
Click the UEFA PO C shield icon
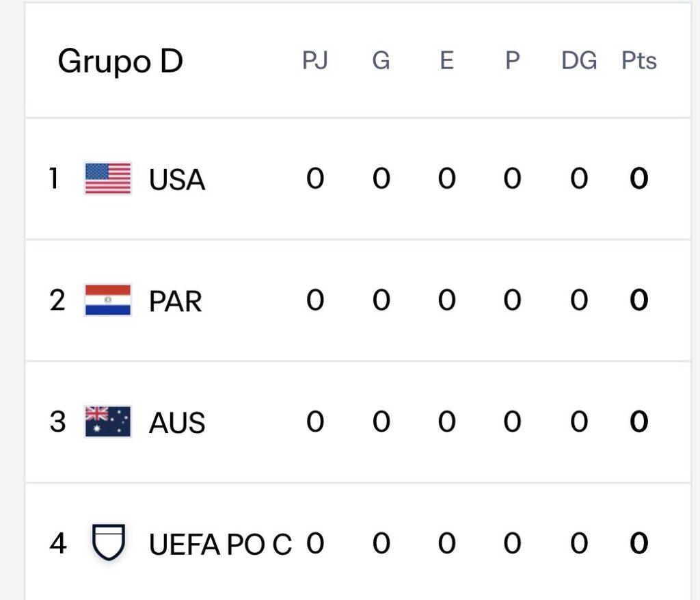pyautogui.click(x=108, y=543)
